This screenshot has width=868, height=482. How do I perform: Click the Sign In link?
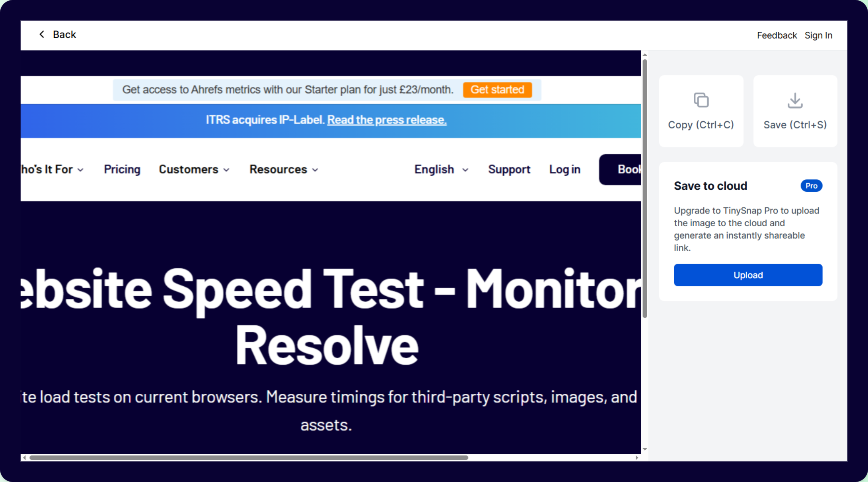(x=818, y=35)
